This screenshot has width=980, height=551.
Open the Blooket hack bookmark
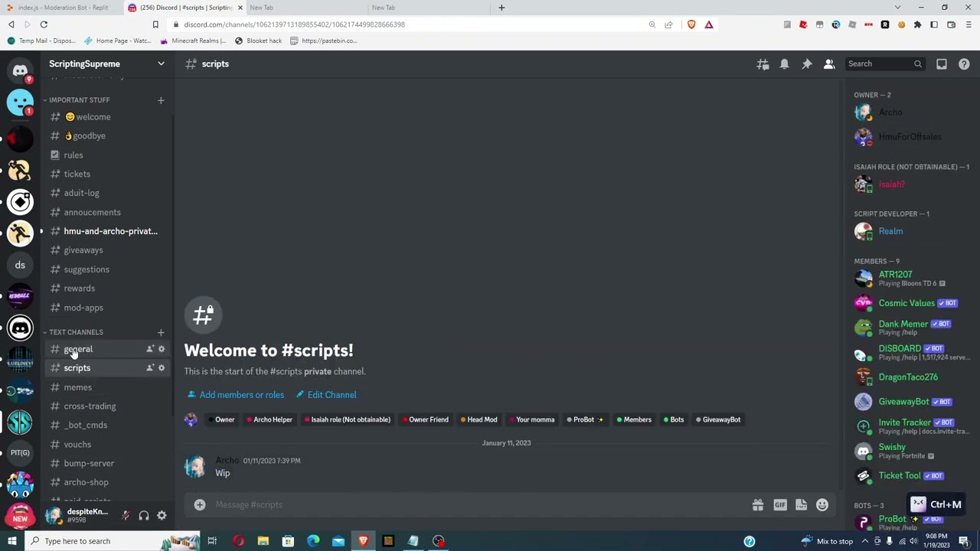259,41
